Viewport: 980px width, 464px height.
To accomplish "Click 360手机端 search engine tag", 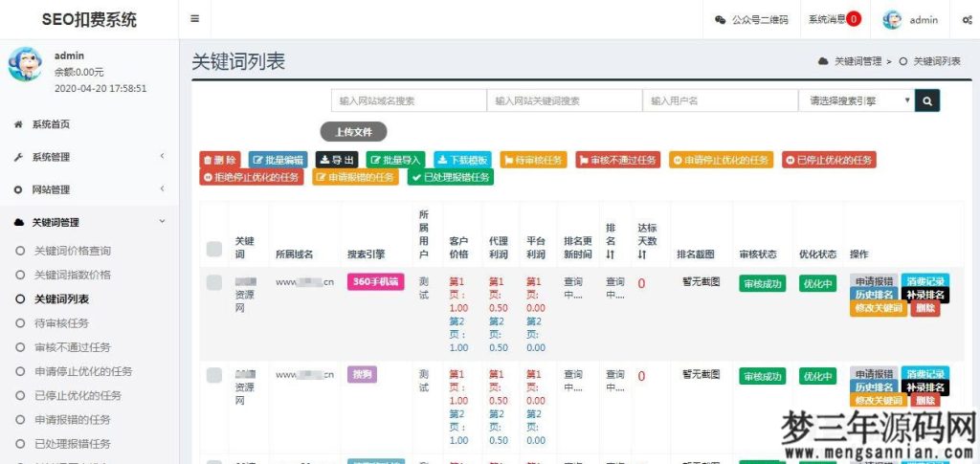I will click(x=375, y=281).
